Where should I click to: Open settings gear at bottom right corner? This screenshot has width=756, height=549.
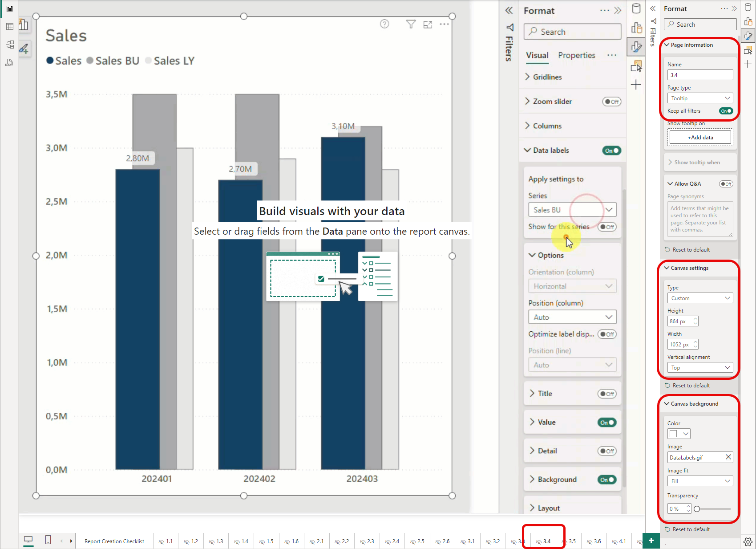pos(748,542)
